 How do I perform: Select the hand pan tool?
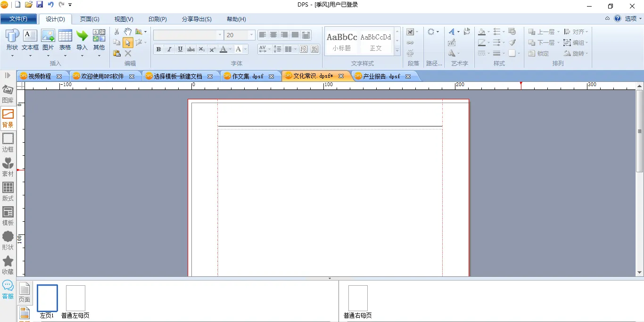(x=128, y=32)
